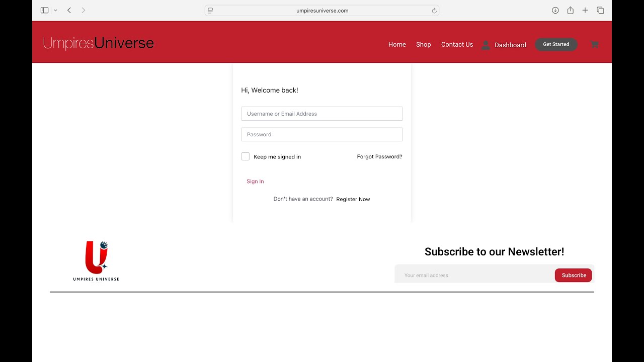The height and width of the screenshot is (362, 644).
Task: Reload the page with the refresh icon
Action: click(x=434, y=11)
